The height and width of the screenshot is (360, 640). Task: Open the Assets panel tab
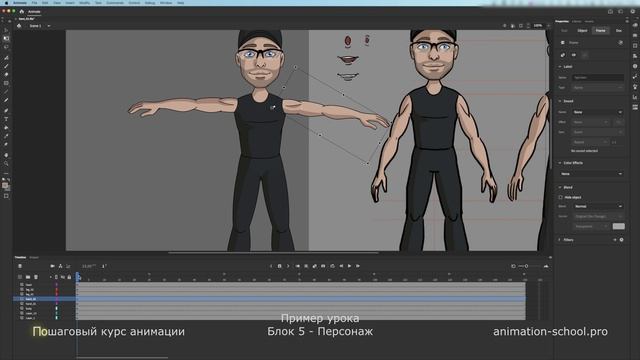pos(589,21)
